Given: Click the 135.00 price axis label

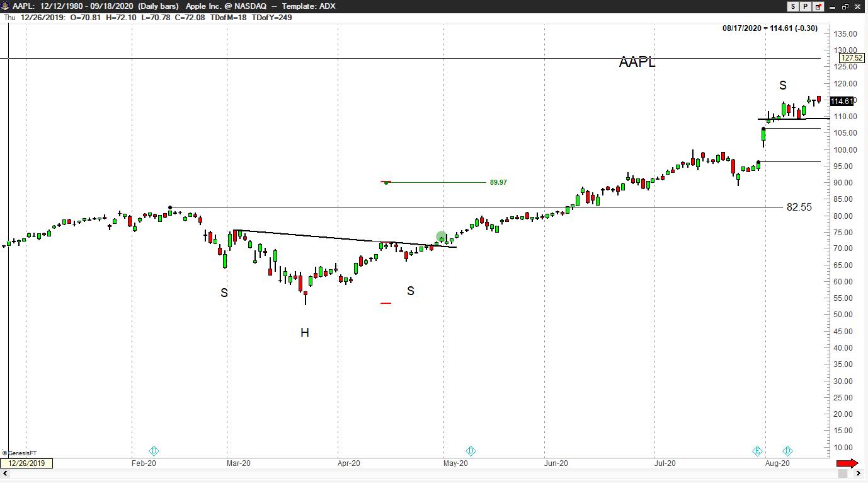Looking at the screenshot, I should 844,34.
